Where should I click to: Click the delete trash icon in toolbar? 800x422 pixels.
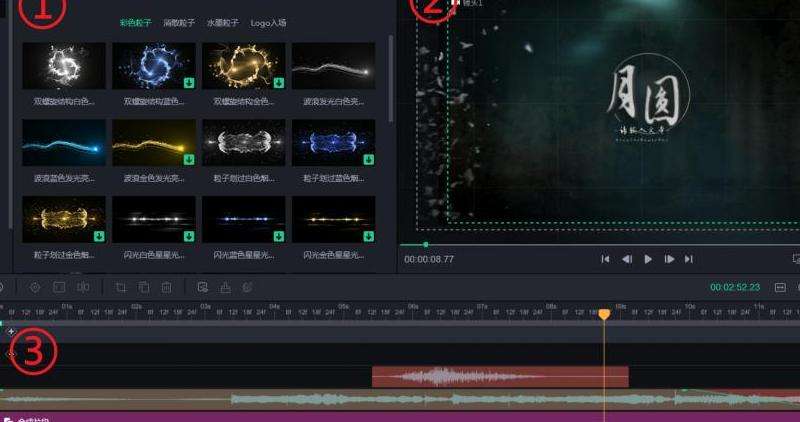[166, 288]
